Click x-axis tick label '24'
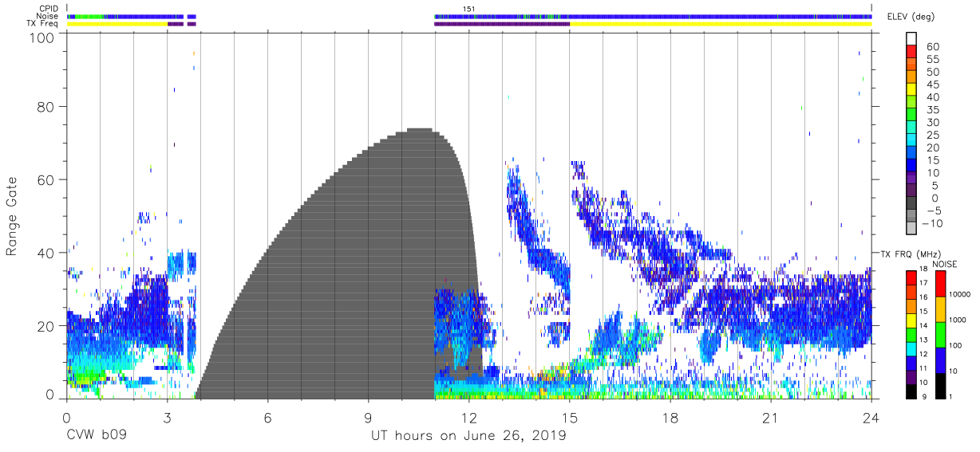The height and width of the screenshot is (452, 980). tap(871, 418)
